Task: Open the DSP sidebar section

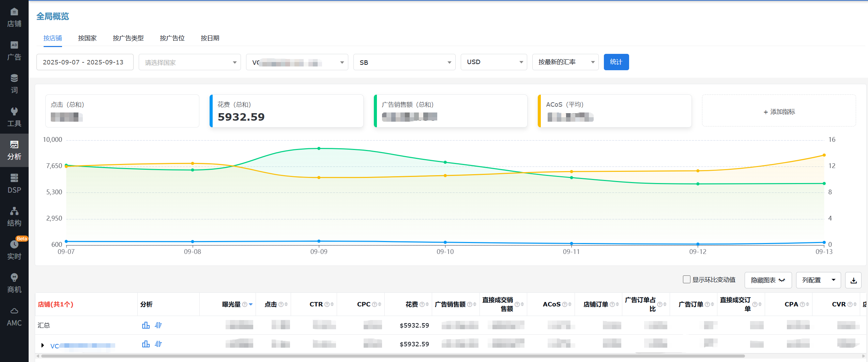Action: point(14,184)
